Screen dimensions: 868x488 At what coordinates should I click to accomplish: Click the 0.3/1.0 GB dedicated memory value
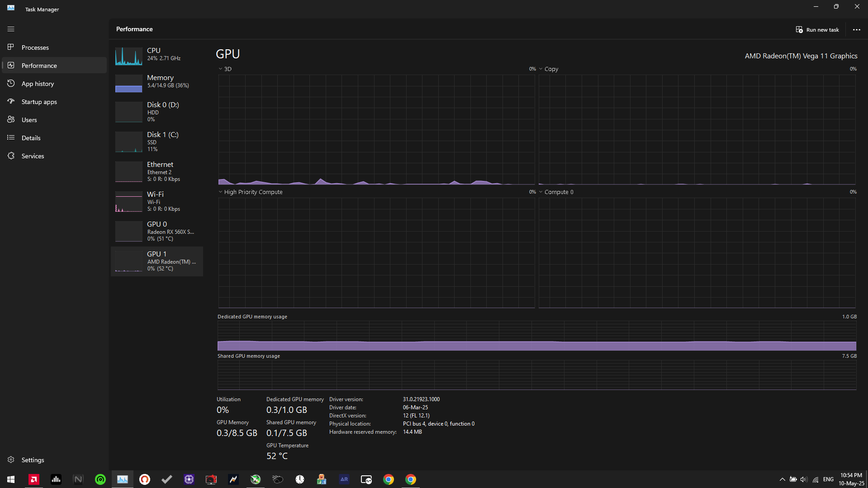[x=287, y=410]
